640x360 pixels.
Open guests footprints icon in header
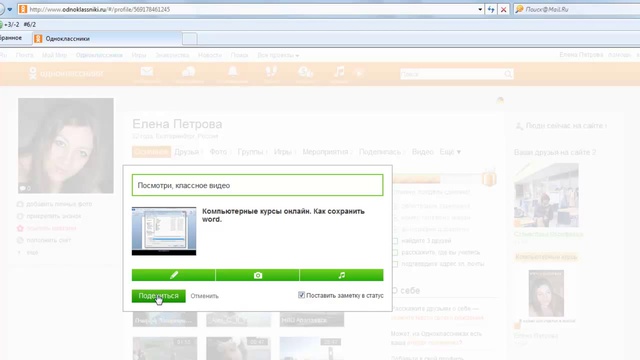pyautogui.click(x=271, y=73)
